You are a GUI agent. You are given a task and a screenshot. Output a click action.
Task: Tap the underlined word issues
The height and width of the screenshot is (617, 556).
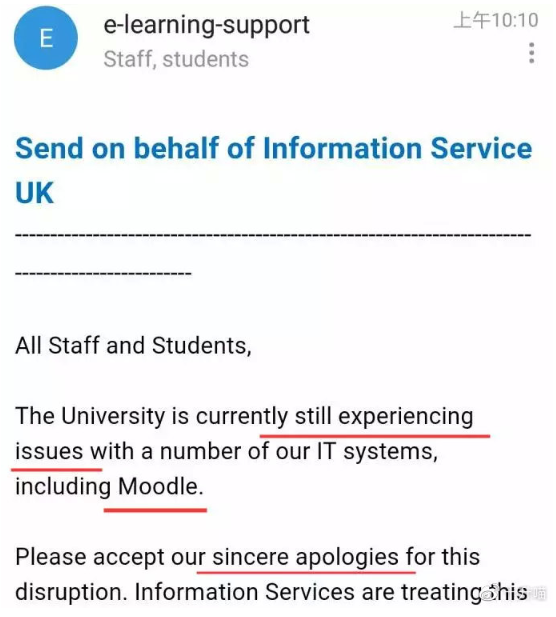point(49,451)
